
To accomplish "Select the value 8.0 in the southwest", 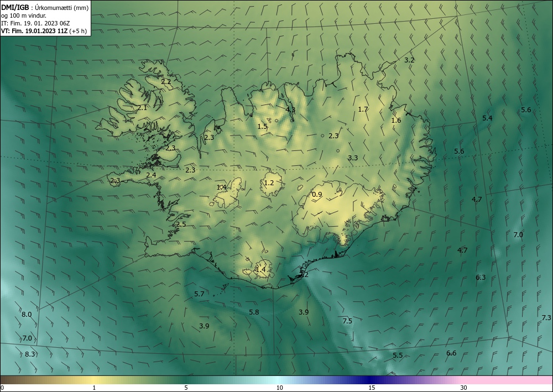I will pyautogui.click(x=27, y=315).
